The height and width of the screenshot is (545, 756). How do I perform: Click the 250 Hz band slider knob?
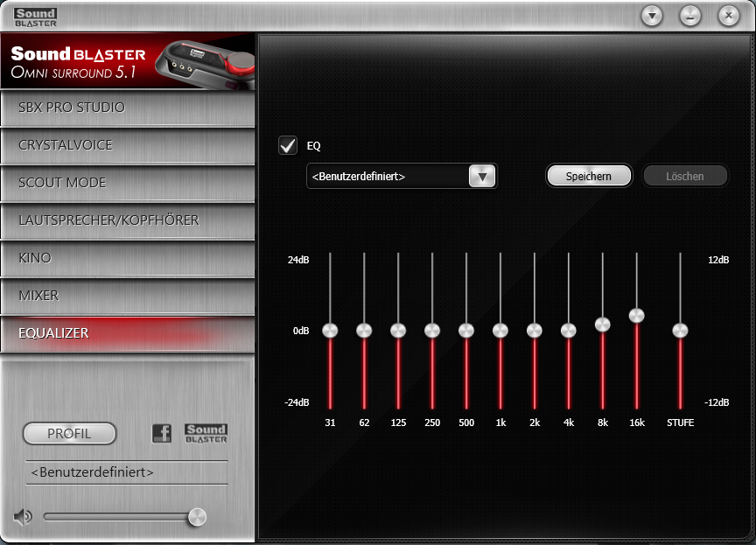click(432, 331)
